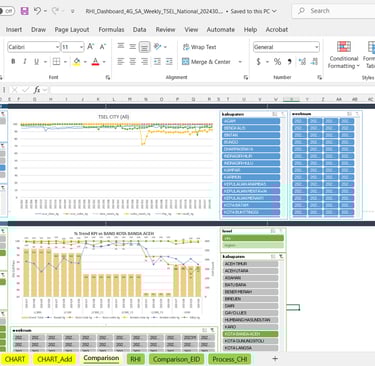Expand the Font Color dropdown arrow
Viewport: 375px width, 366px height.
point(104,62)
